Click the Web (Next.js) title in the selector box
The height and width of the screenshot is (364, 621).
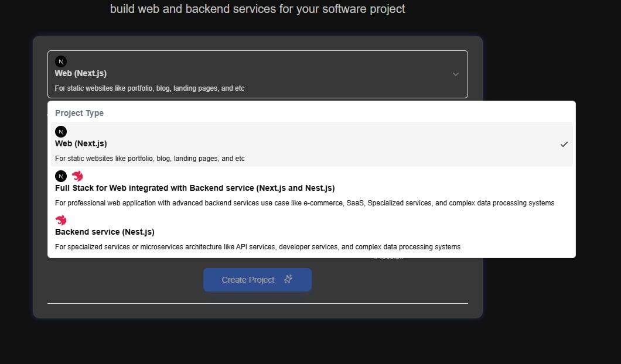click(x=81, y=73)
